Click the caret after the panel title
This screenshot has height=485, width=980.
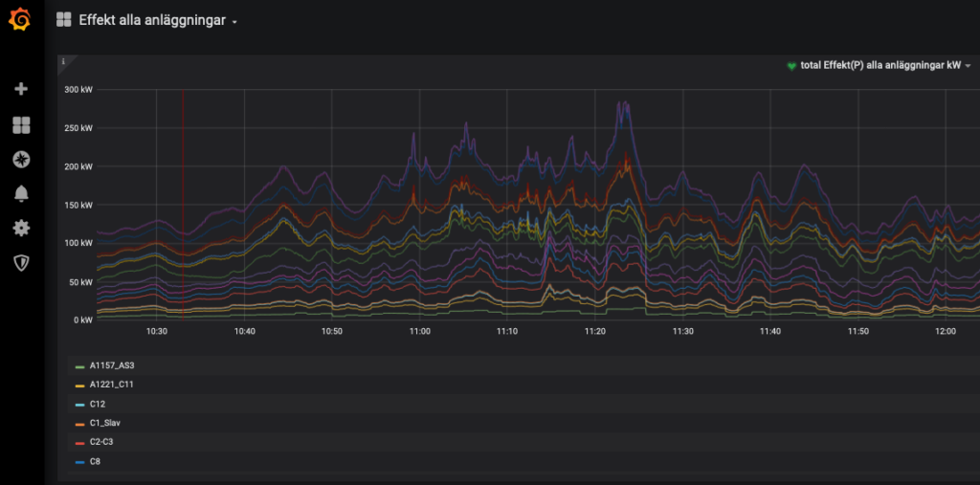tap(968, 67)
